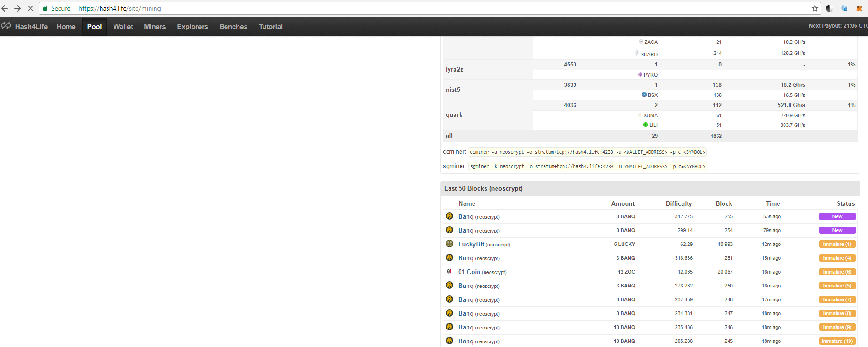
Task: Click the Status column header
Action: (x=845, y=203)
